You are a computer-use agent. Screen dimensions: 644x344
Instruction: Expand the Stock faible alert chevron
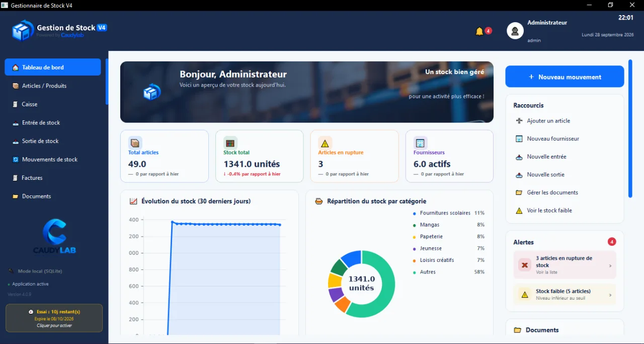click(x=610, y=295)
